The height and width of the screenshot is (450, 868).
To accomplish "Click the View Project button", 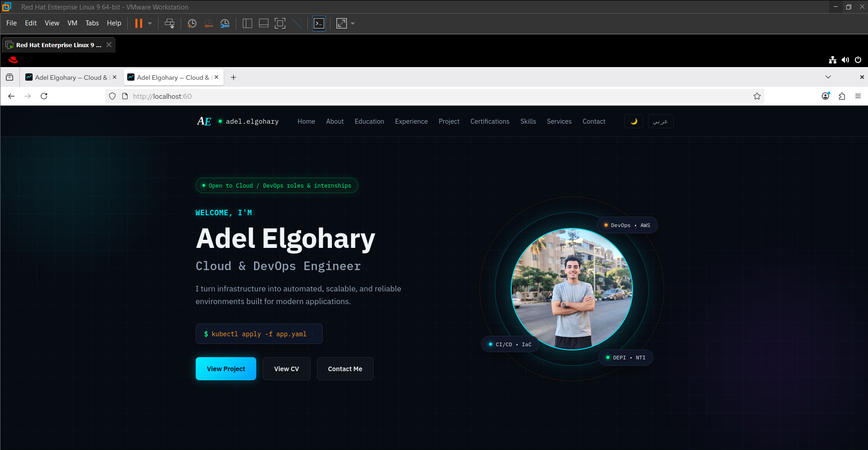I will (226, 369).
